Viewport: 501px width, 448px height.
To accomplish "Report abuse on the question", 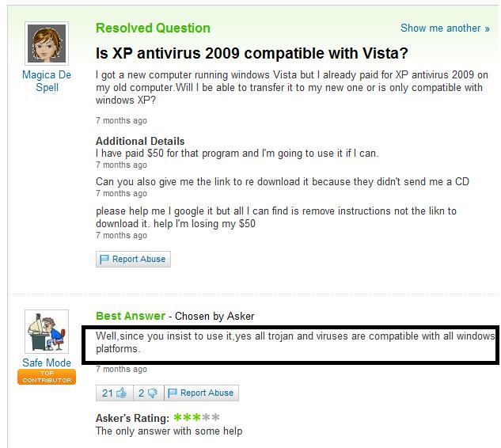I will coord(133,259).
